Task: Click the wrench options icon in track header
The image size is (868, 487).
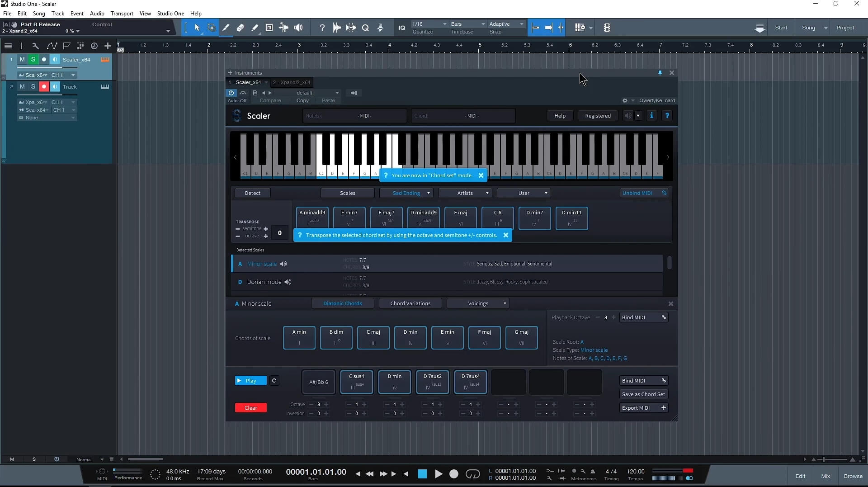Action: click(x=35, y=46)
